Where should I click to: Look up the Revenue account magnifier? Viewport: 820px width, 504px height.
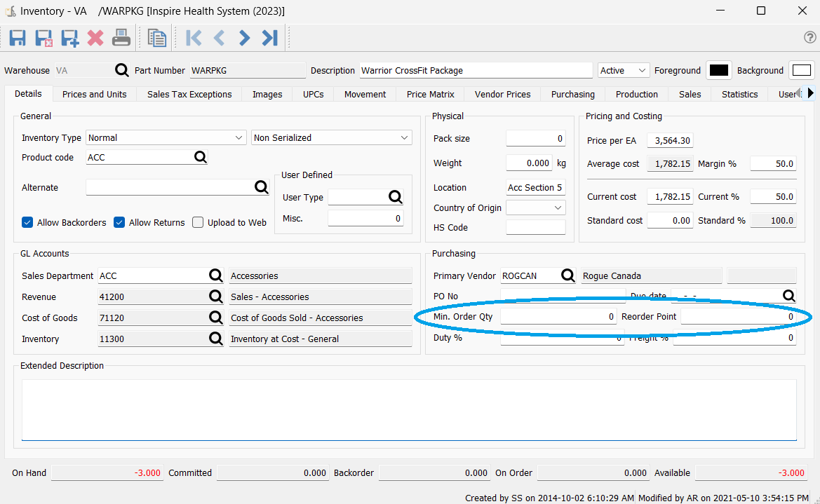(x=216, y=297)
